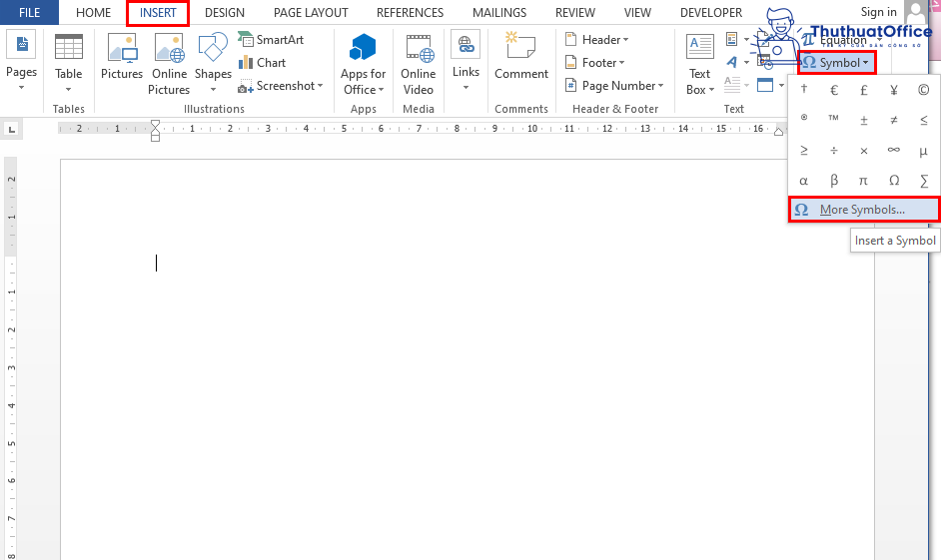The width and height of the screenshot is (941, 560).
Task: Open Online Pictures tool
Action: pyautogui.click(x=169, y=63)
